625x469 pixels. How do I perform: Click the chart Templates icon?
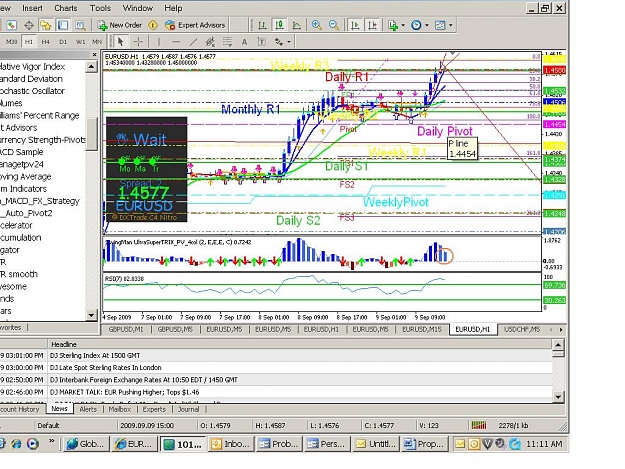tap(440, 25)
